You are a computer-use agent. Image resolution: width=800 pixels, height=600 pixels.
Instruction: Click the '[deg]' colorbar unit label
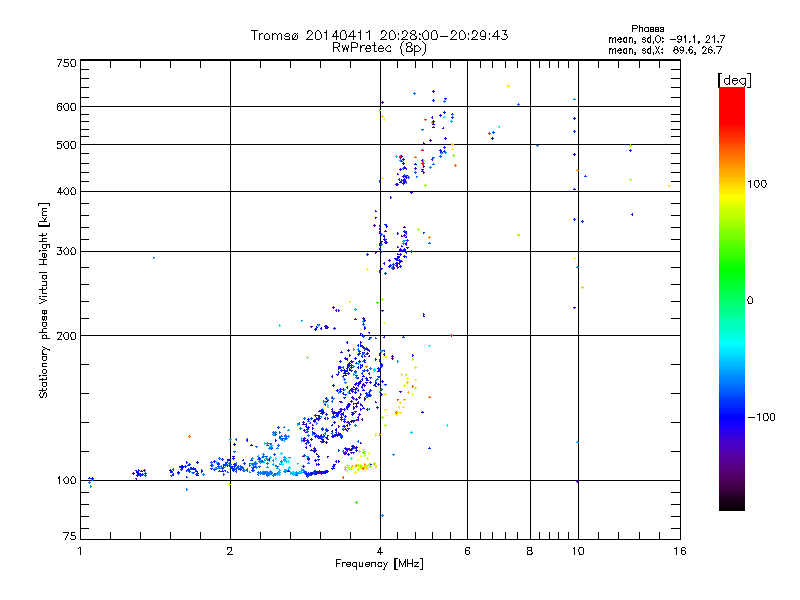coord(735,80)
